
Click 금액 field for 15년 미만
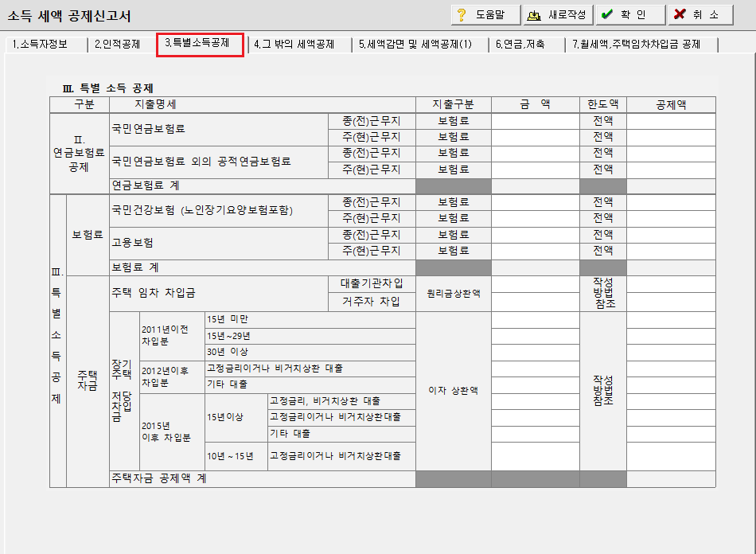coord(536,320)
